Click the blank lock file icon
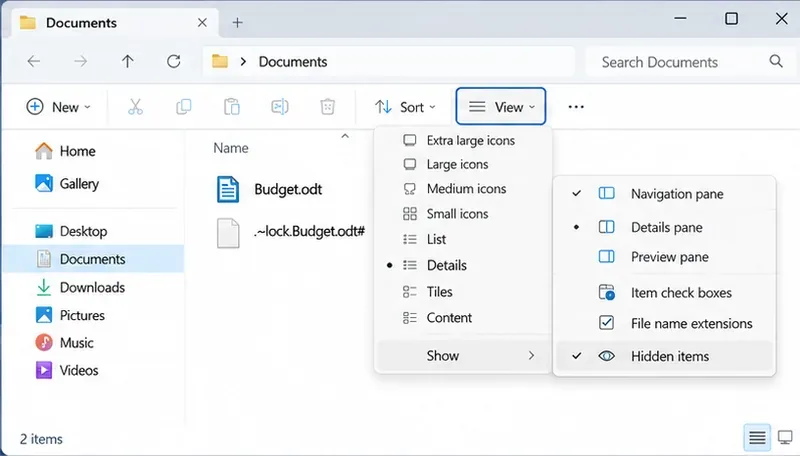This screenshot has width=800, height=456. pos(228,233)
